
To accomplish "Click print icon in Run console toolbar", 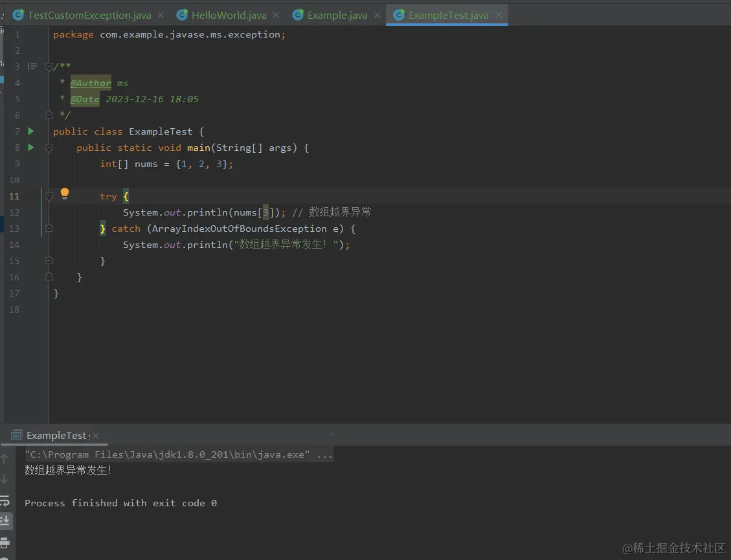I will (x=5, y=543).
